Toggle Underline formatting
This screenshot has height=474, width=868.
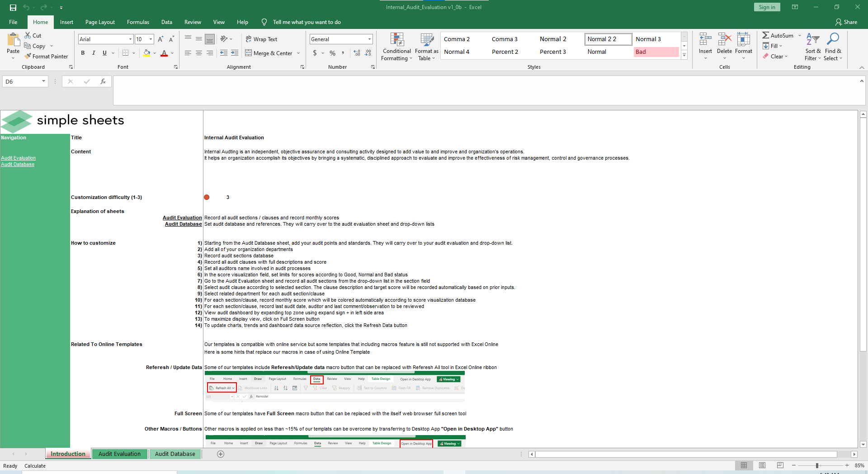click(x=104, y=53)
